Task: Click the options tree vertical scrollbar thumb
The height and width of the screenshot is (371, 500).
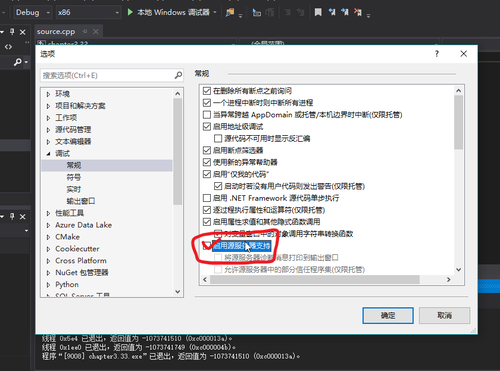Action: [177, 151]
